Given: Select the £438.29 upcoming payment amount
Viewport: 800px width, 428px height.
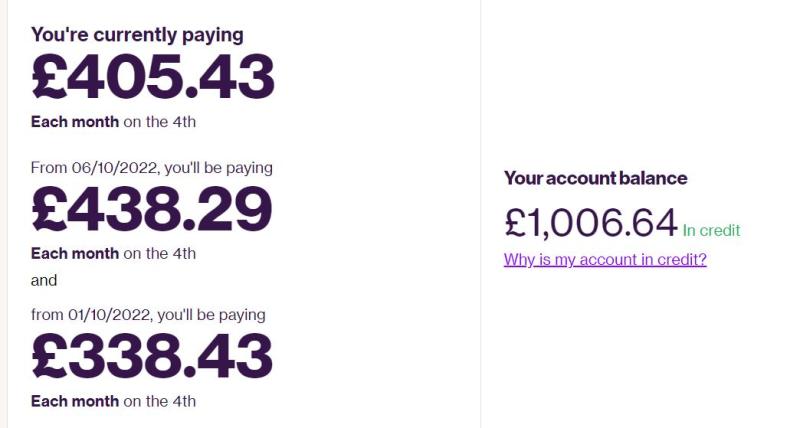Looking at the screenshot, I should pyautogui.click(x=152, y=209).
